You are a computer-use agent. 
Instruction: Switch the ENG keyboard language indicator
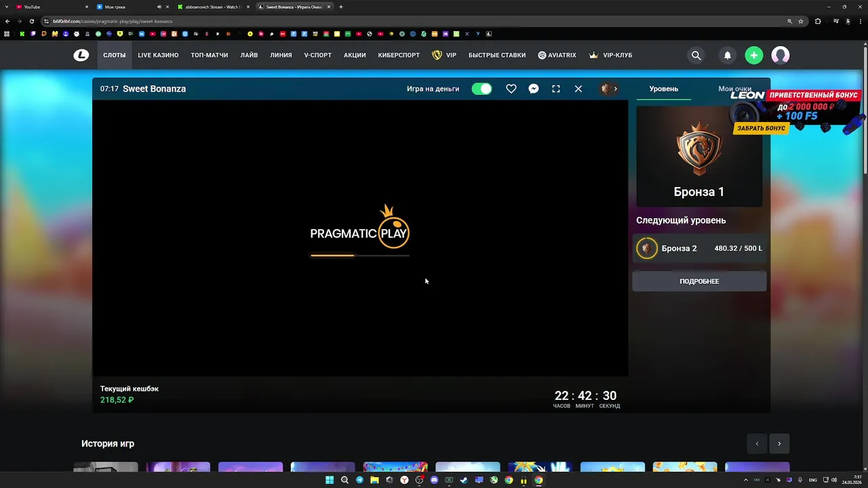tap(812, 480)
